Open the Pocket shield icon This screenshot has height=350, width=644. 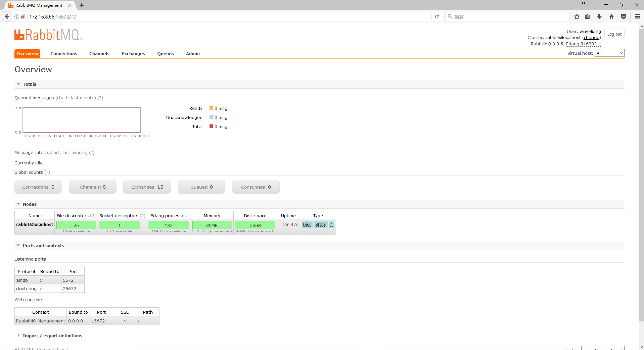624,16
